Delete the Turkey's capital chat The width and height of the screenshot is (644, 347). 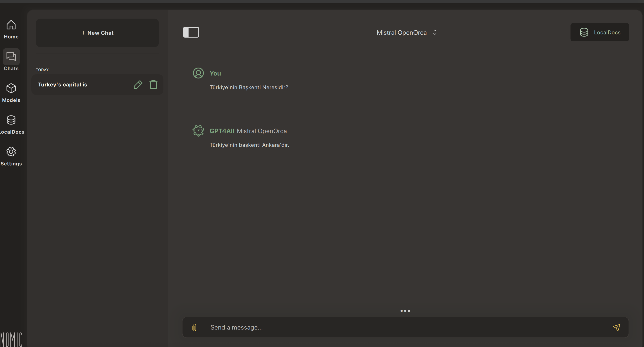[153, 85]
